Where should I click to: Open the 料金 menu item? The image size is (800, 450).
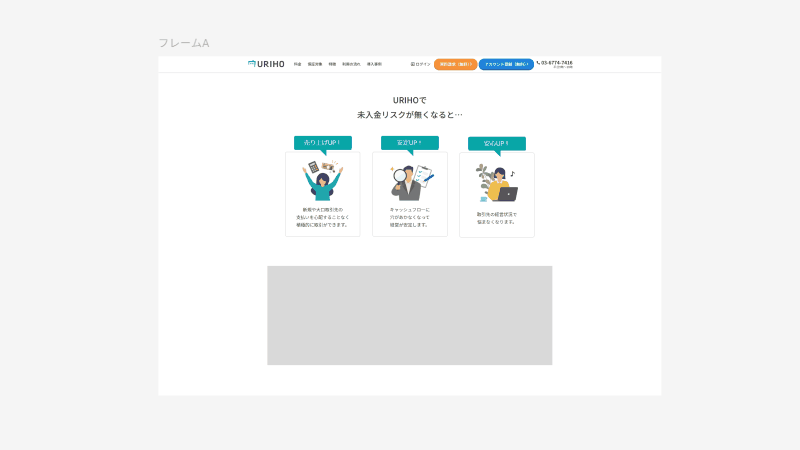297,64
